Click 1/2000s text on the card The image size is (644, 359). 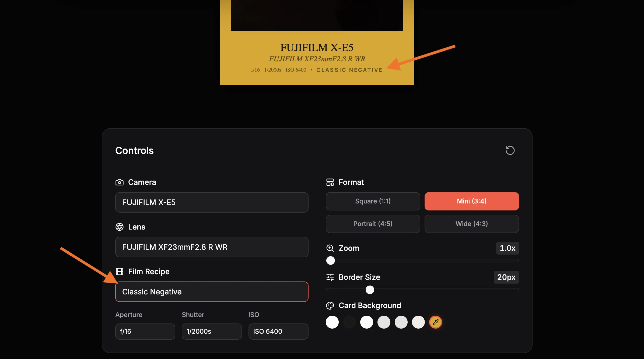coord(273,70)
